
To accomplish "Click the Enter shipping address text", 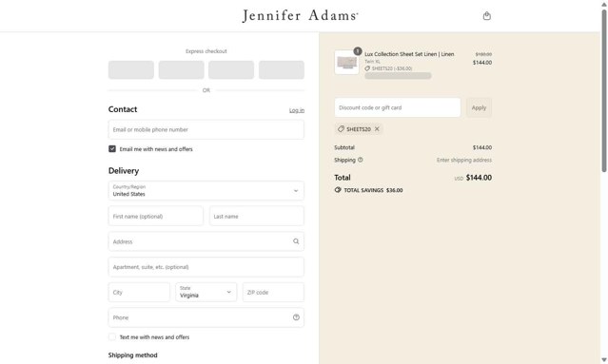I will [x=464, y=160].
